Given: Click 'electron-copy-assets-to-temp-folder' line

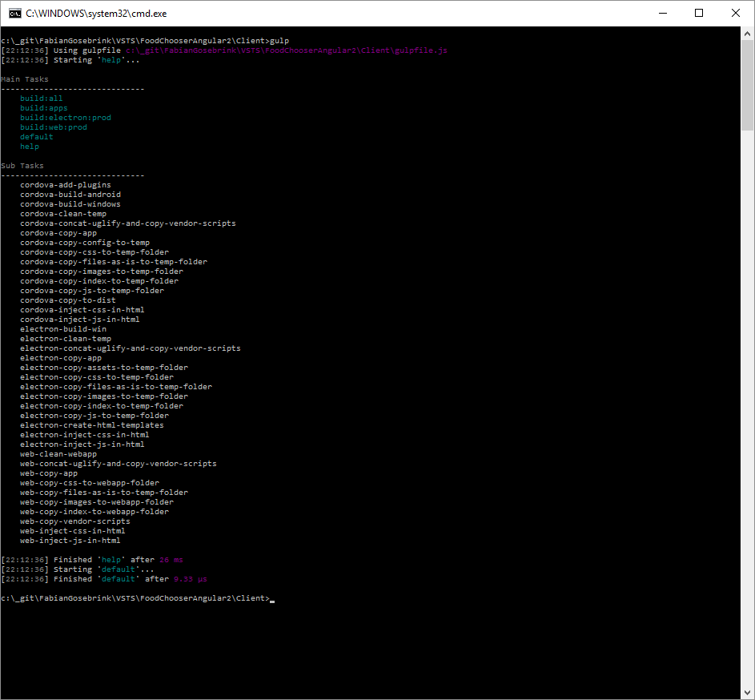Looking at the screenshot, I should coord(104,368).
